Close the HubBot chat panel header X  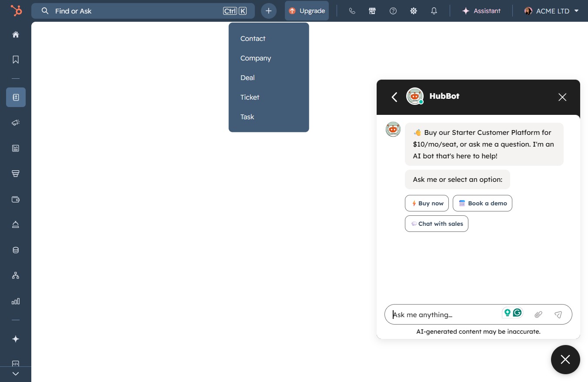pyautogui.click(x=562, y=97)
